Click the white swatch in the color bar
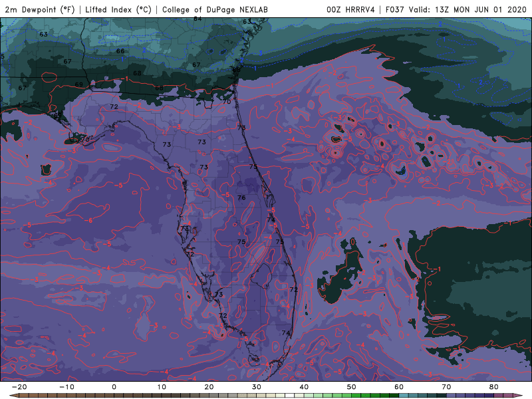Viewport: 532px width, 399px height. pyautogui.click(x=290, y=396)
